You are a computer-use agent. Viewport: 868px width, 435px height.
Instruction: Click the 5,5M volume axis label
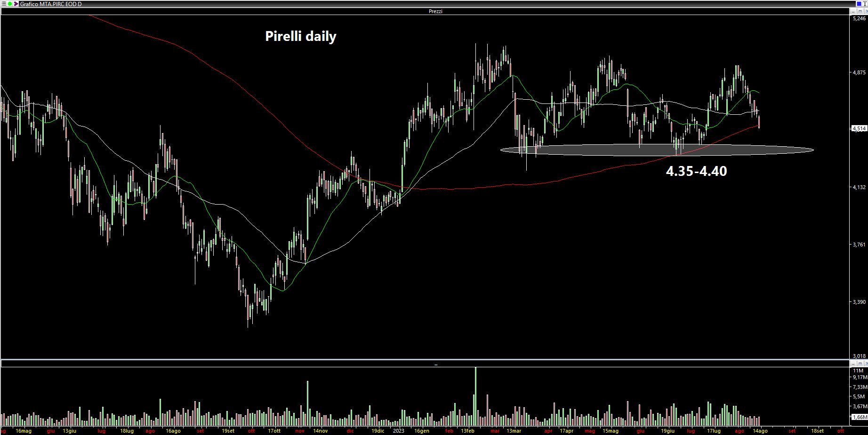pos(858,396)
